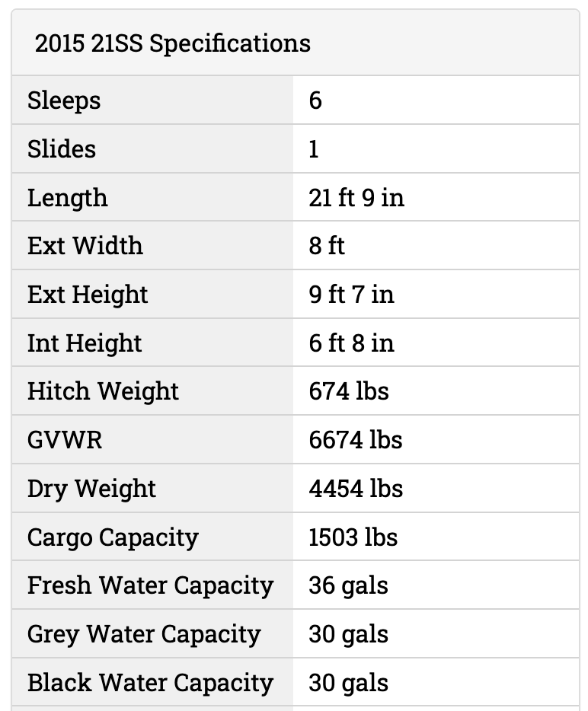Select the "1503 lbs" cargo capacity value

[x=353, y=537]
